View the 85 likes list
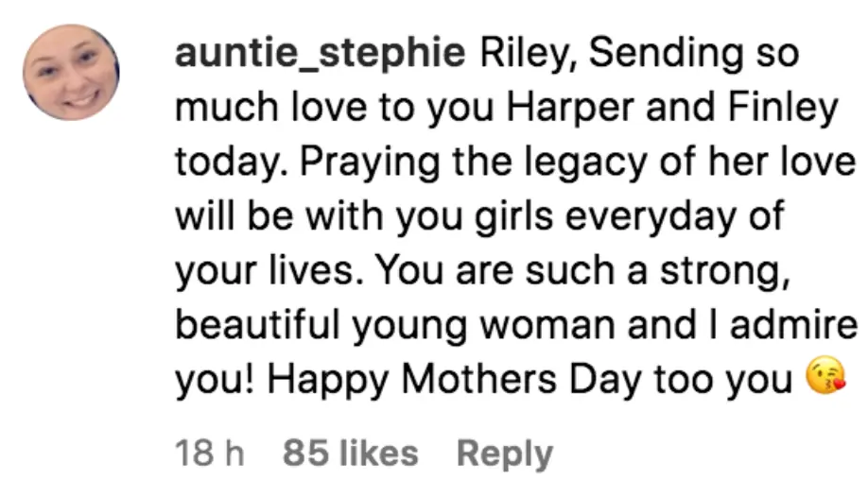 350,454
